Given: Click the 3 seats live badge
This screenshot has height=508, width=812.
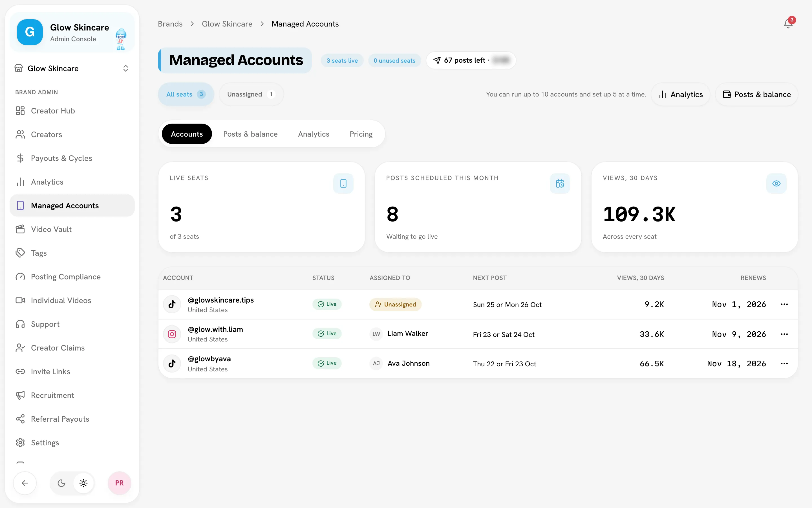Looking at the screenshot, I should pyautogui.click(x=342, y=60).
